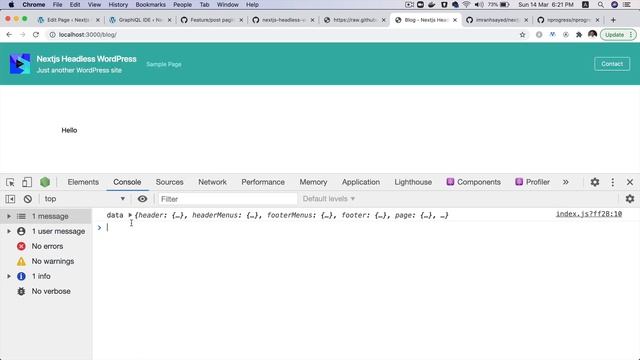Switch to the GraphiQL IDE browser tab
The width and height of the screenshot is (640, 360).
point(141,20)
